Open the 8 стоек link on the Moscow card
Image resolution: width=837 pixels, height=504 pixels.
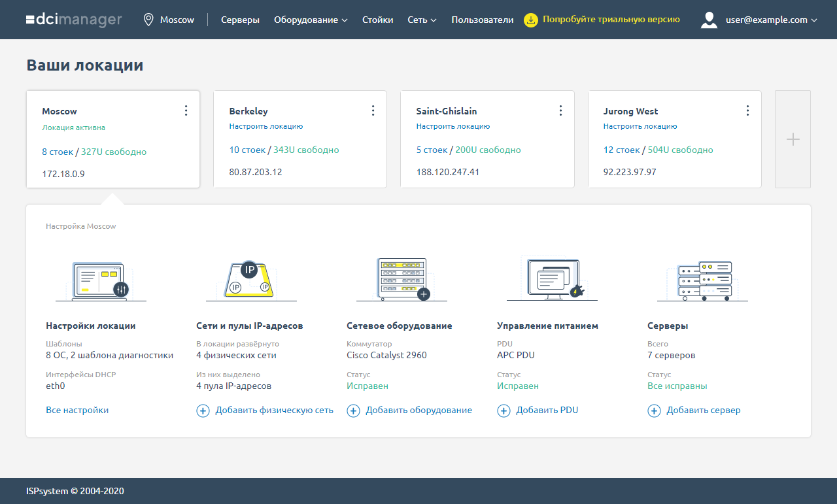(x=58, y=152)
